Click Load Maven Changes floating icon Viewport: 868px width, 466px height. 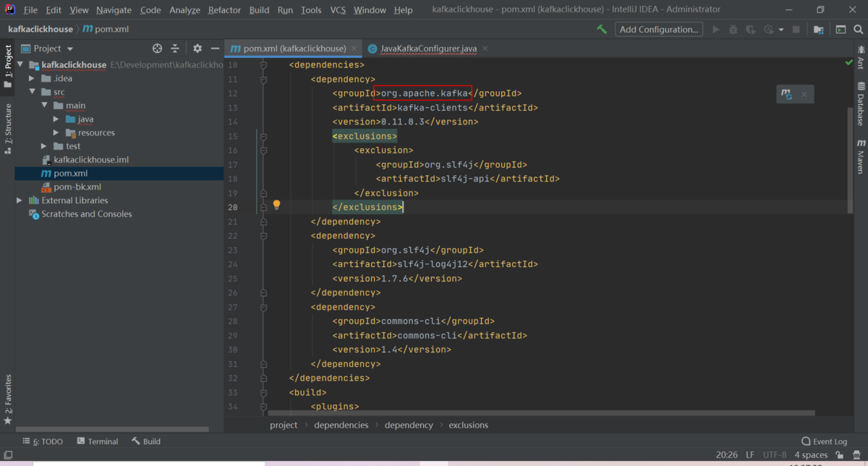[786, 94]
